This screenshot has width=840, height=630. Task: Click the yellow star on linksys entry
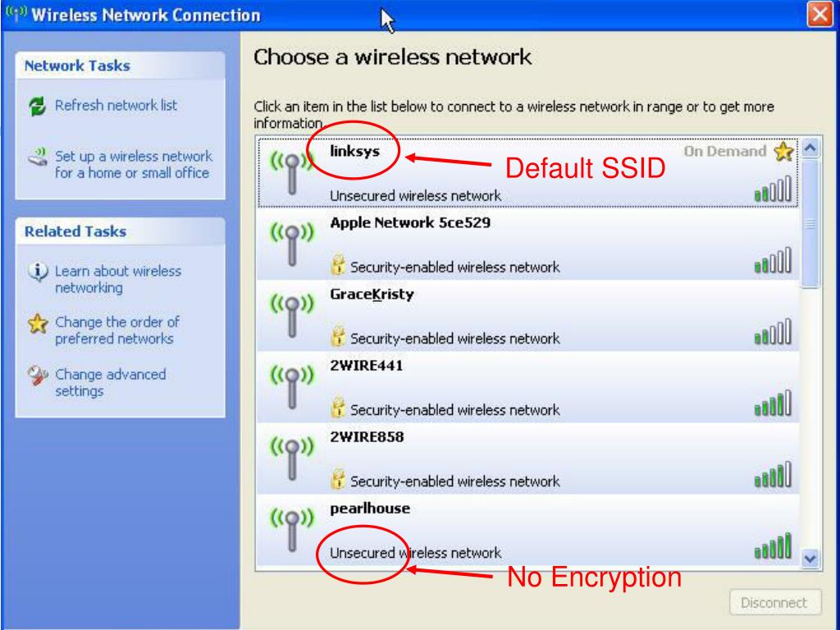pyautogui.click(x=783, y=151)
